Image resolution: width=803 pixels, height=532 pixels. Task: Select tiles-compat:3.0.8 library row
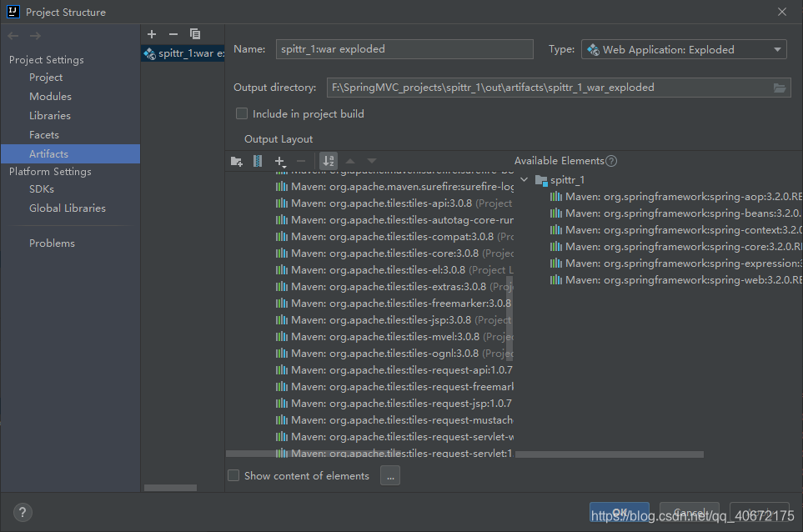coord(394,237)
